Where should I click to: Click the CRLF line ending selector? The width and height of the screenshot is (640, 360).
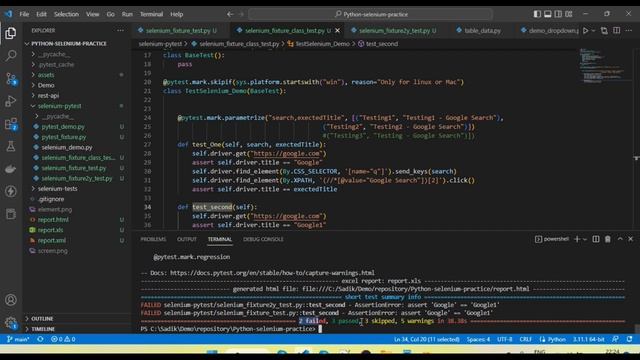click(525, 339)
